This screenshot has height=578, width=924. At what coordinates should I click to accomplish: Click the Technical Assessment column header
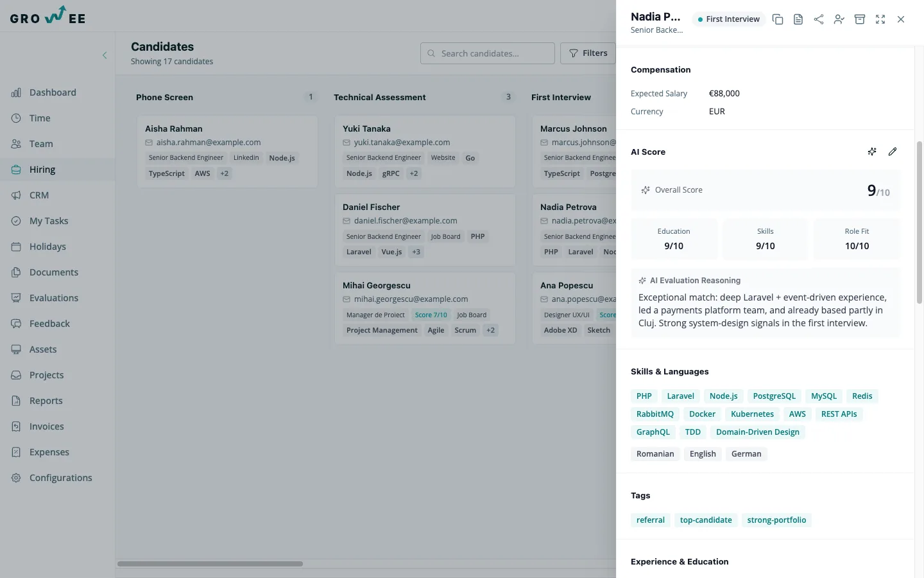coord(380,97)
